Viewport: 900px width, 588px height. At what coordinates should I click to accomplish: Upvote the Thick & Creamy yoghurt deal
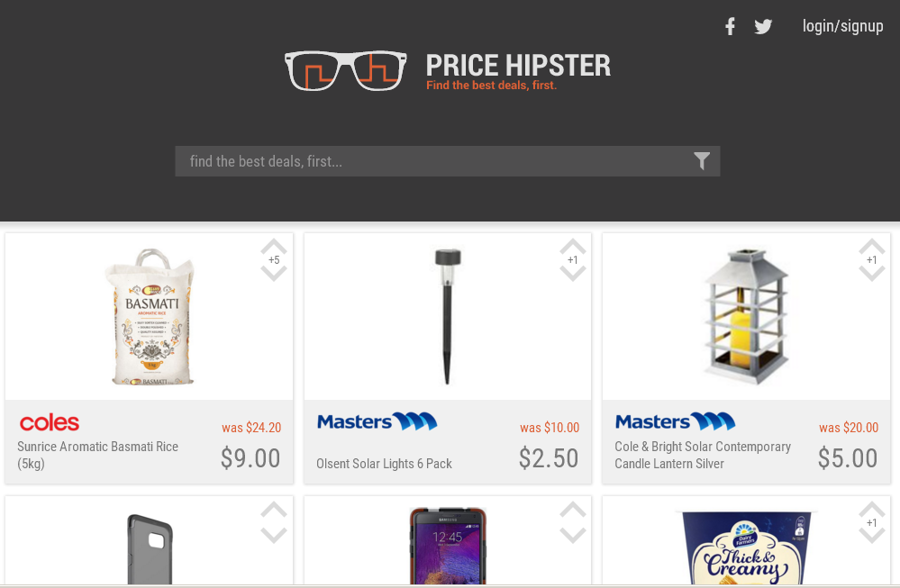[x=872, y=510]
